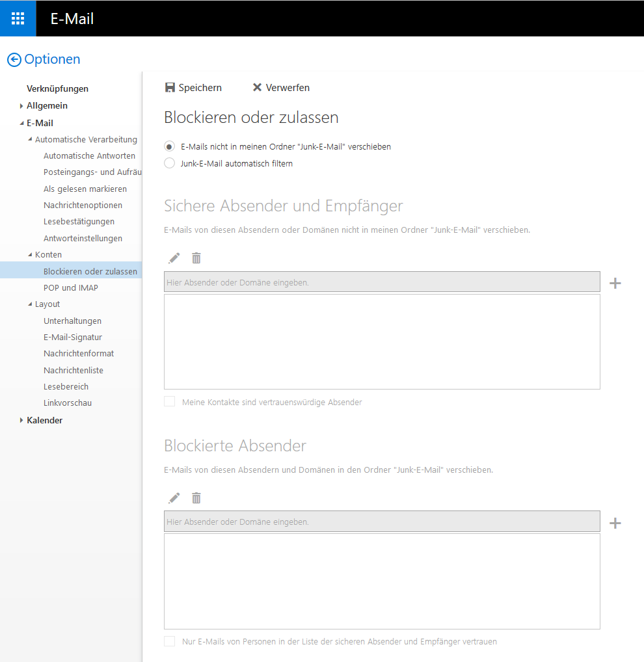The height and width of the screenshot is (662, 644).
Task: Click the Speichern floppy disk icon
Action: coord(170,88)
